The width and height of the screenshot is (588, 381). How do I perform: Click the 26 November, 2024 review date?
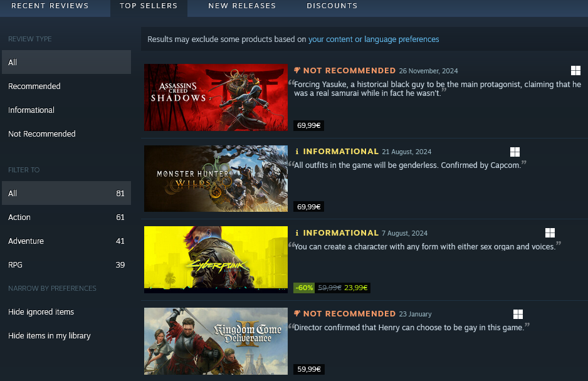pyautogui.click(x=428, y=71)
